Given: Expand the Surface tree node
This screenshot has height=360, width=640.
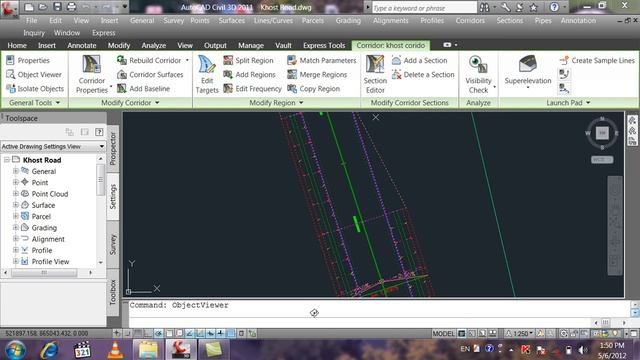Looking at the screenshot, I should [x=16, y=205].
